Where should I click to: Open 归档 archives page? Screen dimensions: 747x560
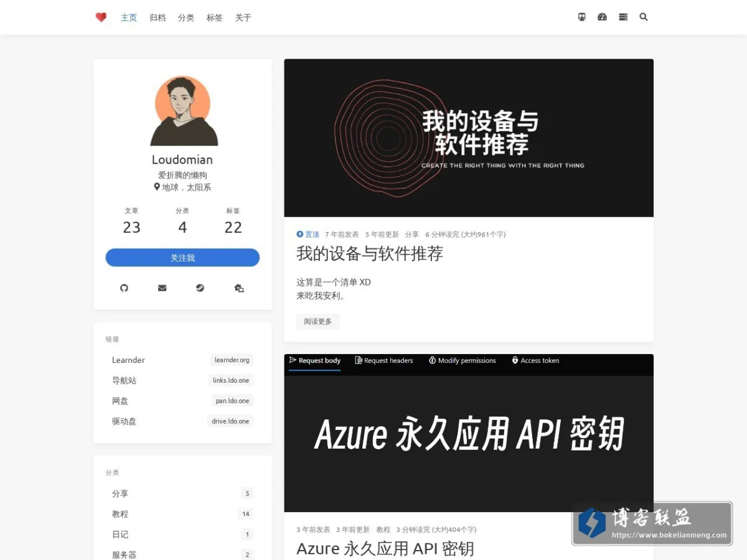157,17
